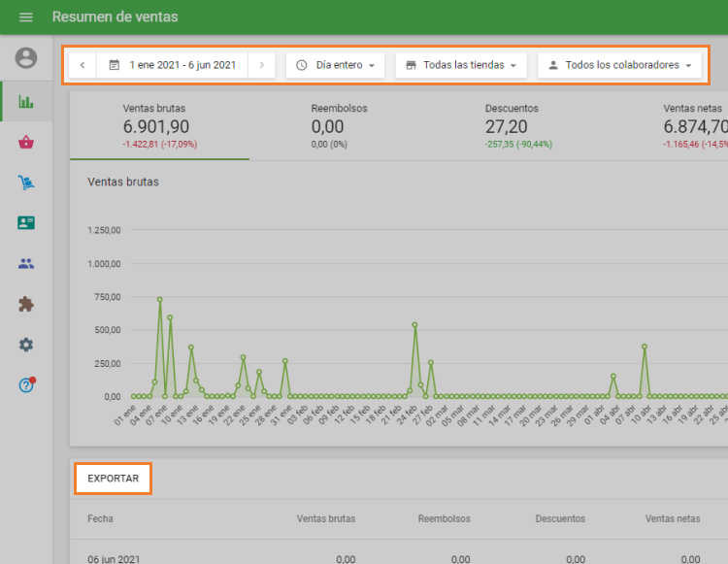Screen dimensions: 728x564
Task: Open the puzzle piece integrations icon
Action: coord(26,304)
